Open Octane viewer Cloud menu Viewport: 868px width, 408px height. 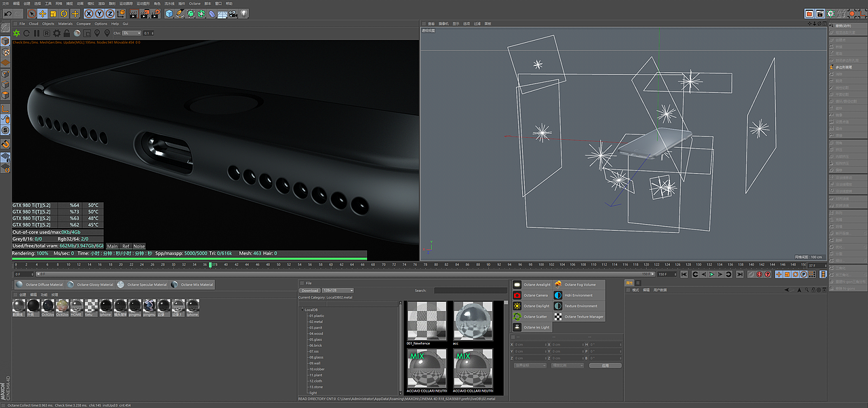33,24
